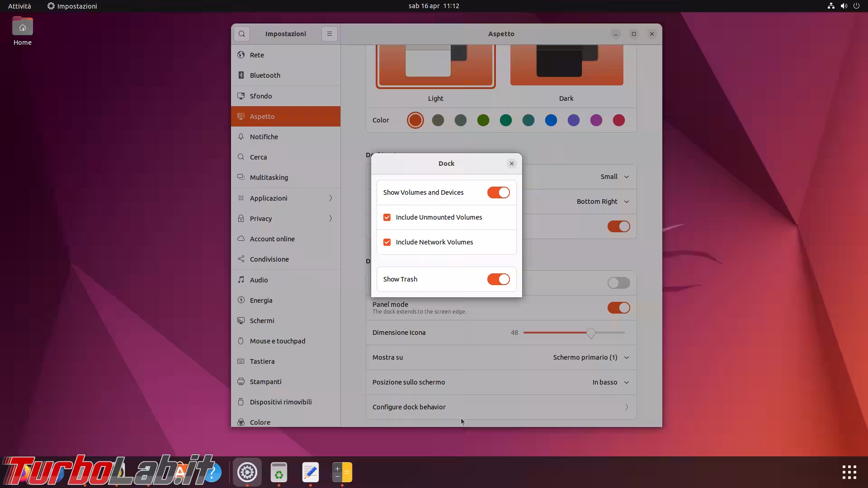Open the hamburger menu in Settings header
Viewport: 868px width, 488px height.
click(330, 34)
